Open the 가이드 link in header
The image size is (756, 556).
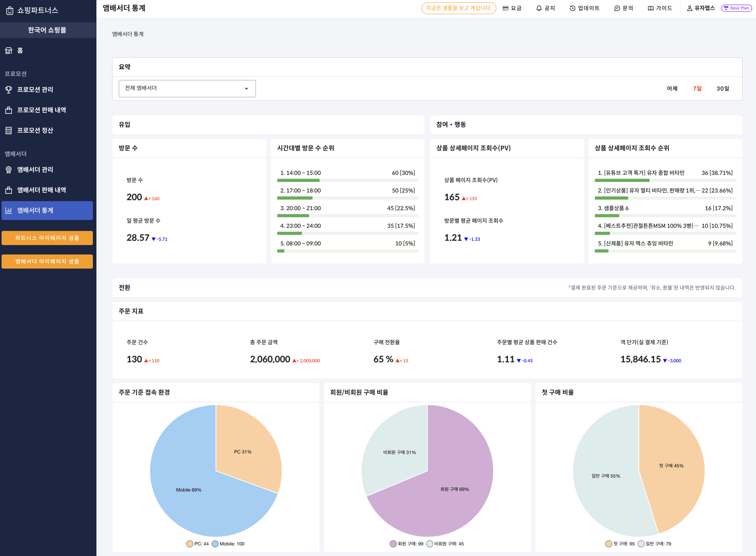pyautogui.click(x=660, y=8)
